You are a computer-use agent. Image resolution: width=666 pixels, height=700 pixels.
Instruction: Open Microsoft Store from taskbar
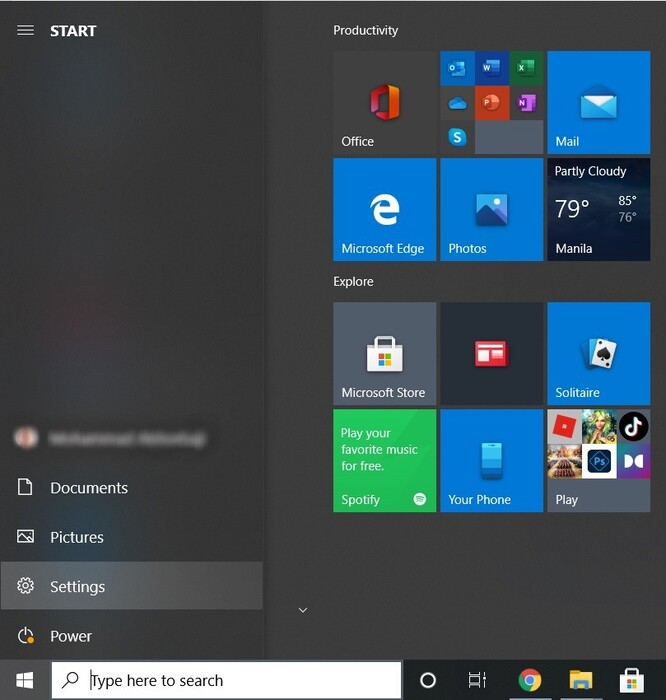(631, 680)
